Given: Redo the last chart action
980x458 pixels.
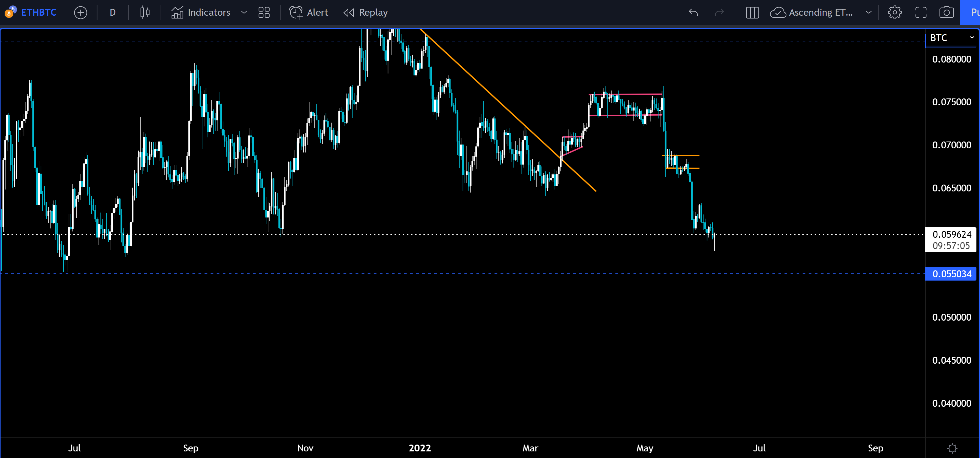Looking at the screenshot, I should point(719,13).
